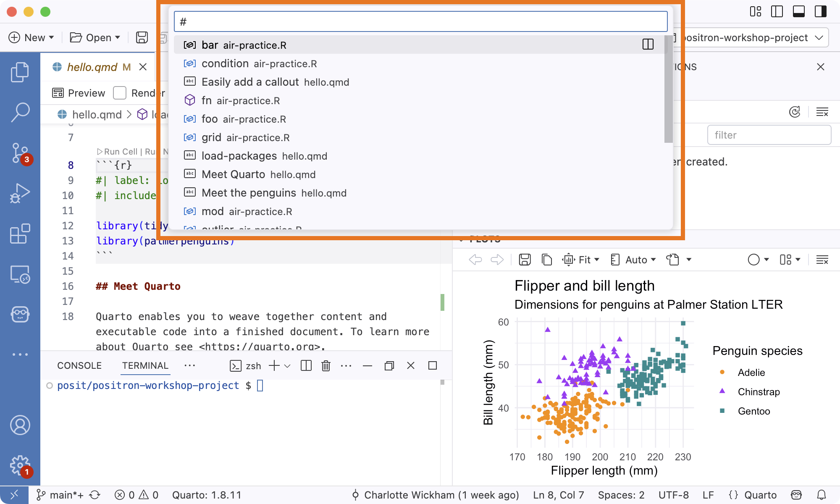Click the Preview button
This screenshot has width=840, height=504.
pos(79,93)
